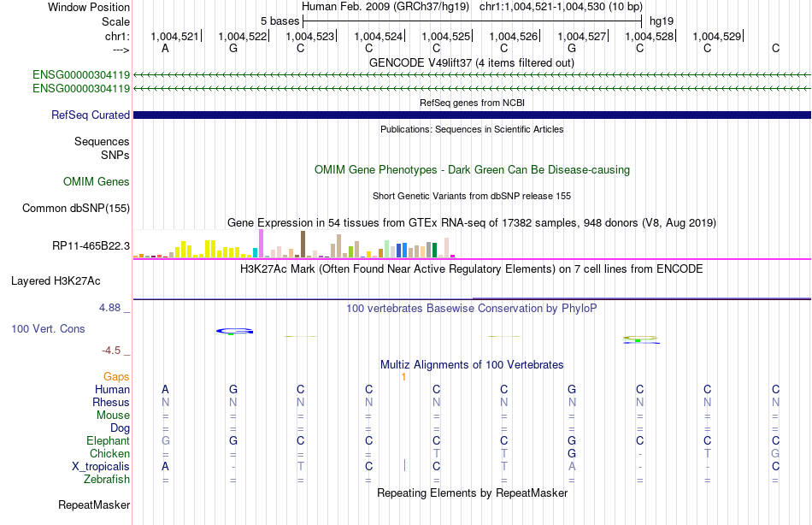Click the chr1:1,004,521-1,004,530 (10 bp) range text
The height and width of the screenshot is (525, 812).
561,7
